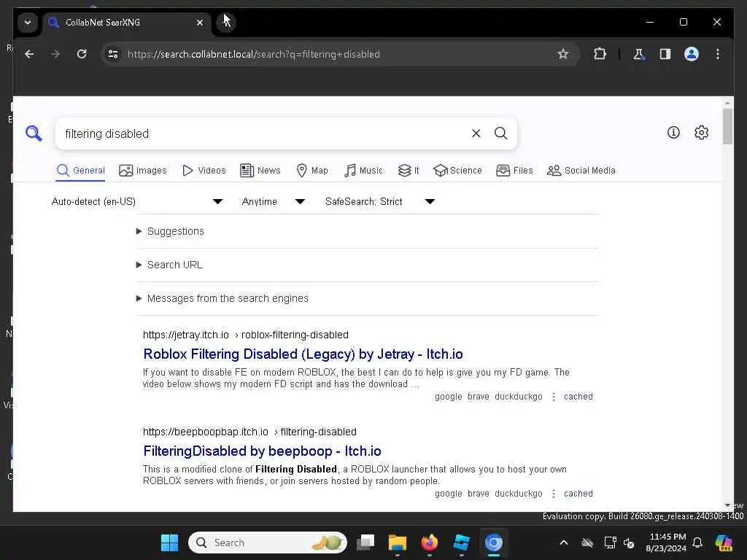Open the SearXNG preferences gear icon
The width and height of the screenshot is (747, 560).
tap(701, 133)
